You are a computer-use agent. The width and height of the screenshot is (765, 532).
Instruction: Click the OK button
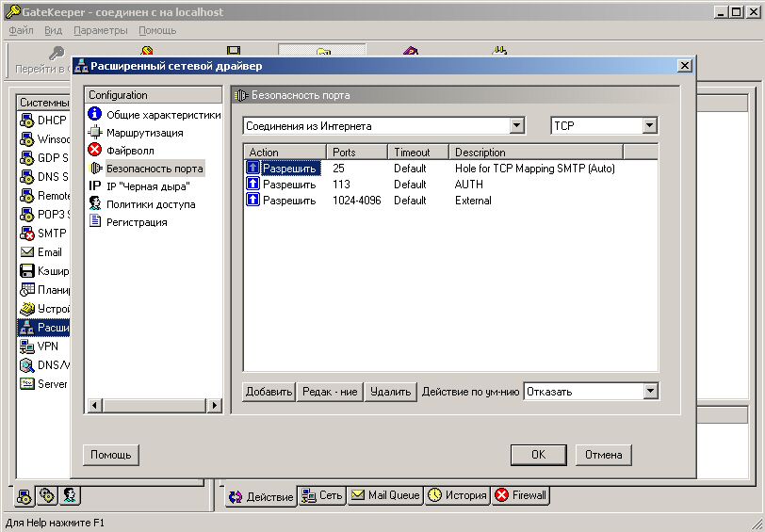click(539, 455)
